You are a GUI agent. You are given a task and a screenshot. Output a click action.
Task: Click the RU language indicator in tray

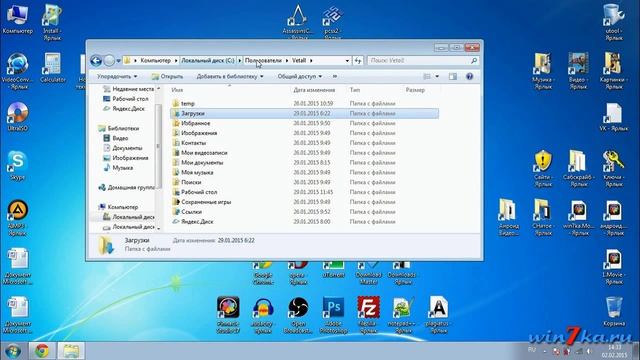coord(531,349)
